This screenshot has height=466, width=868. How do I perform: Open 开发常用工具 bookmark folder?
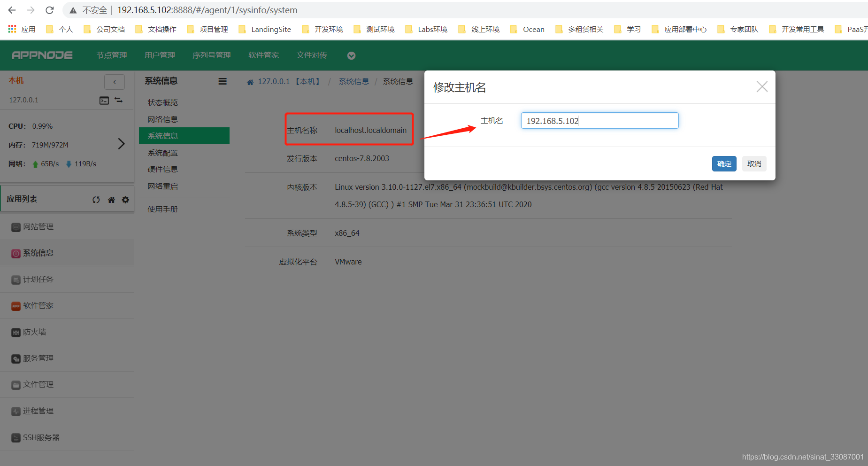[797, 29]
